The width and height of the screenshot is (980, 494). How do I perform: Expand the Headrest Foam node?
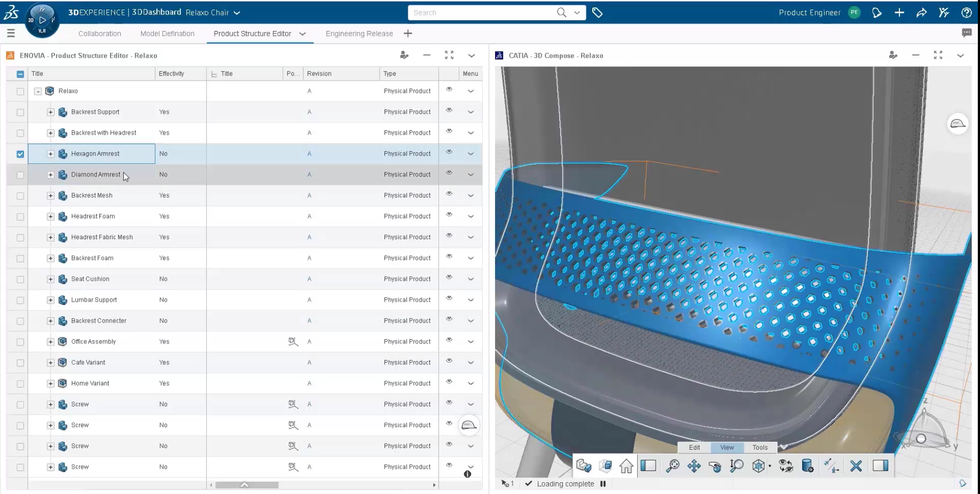pos(51,216)
